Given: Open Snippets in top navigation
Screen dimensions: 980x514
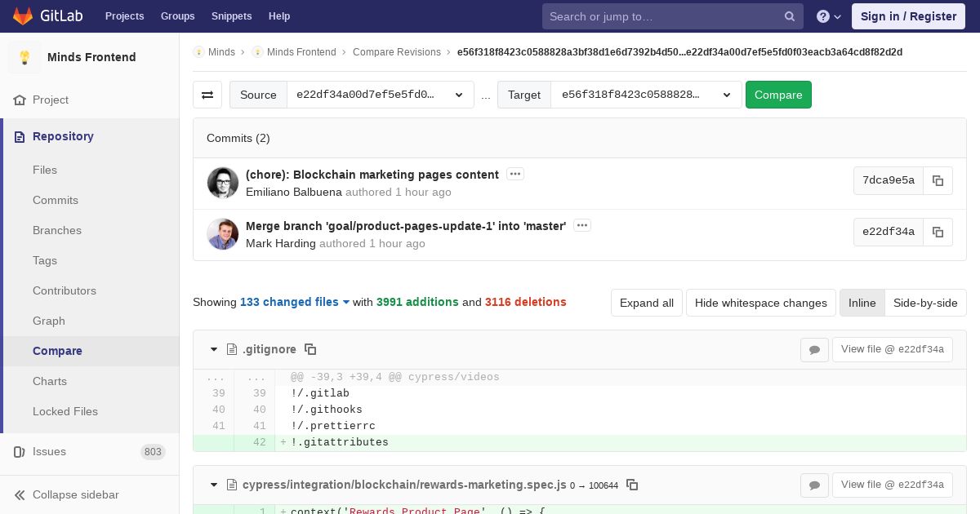Looking at the screenshot, I should click(231, 16).
